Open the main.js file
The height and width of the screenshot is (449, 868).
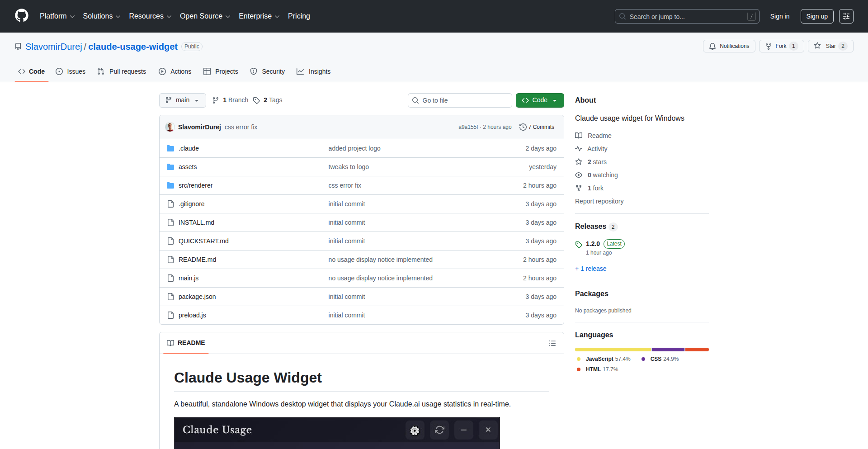tap(189, 278)
